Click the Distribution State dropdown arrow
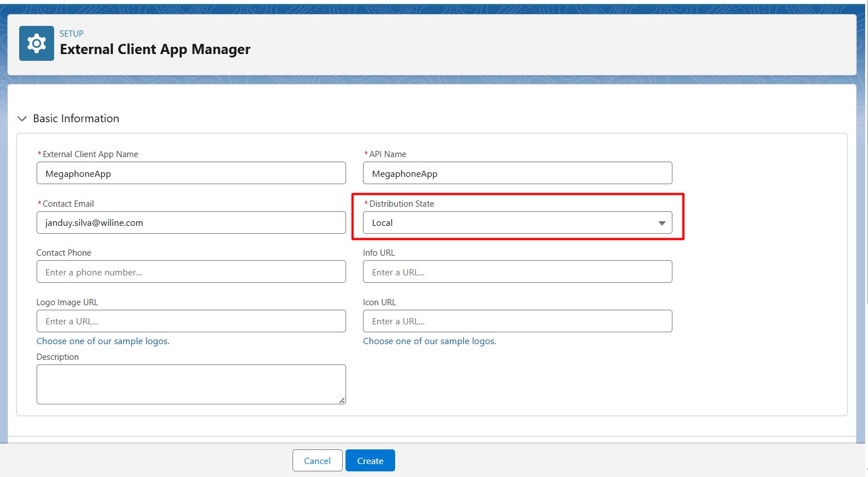Image resolution: width=868 pixels, height=477 pixels. pyautogui.click(x=661, y=223)
